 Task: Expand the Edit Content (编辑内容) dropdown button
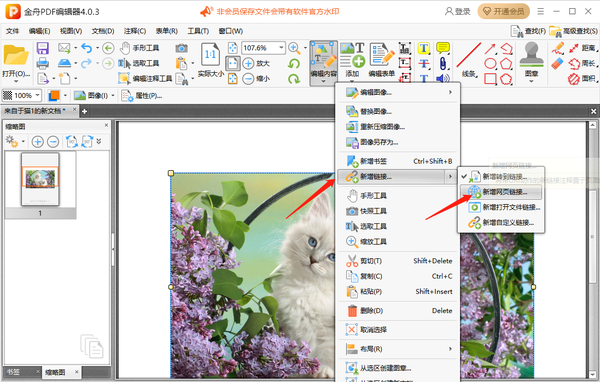click(323, 81)
